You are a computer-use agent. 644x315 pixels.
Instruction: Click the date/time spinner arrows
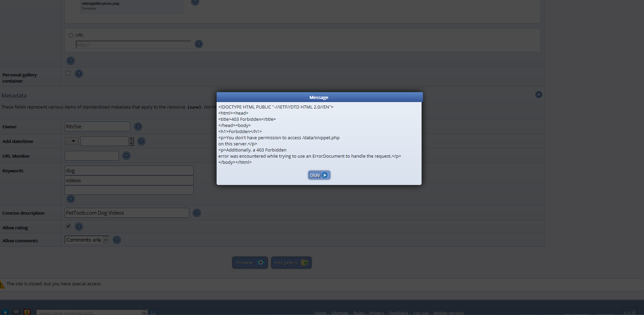click(x=132, y=141)
